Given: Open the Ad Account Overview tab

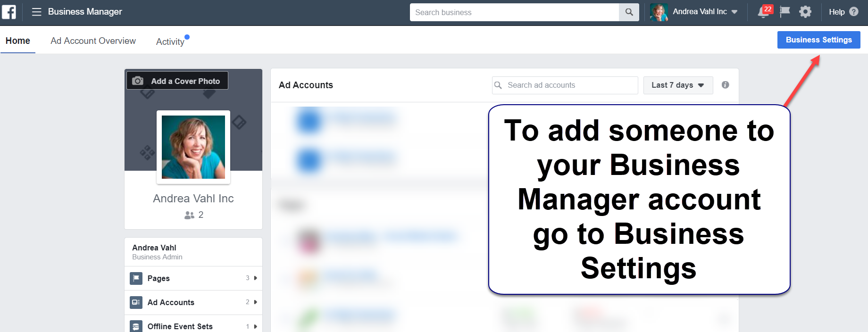Looking at the screenshot, I should pos(93,41).
